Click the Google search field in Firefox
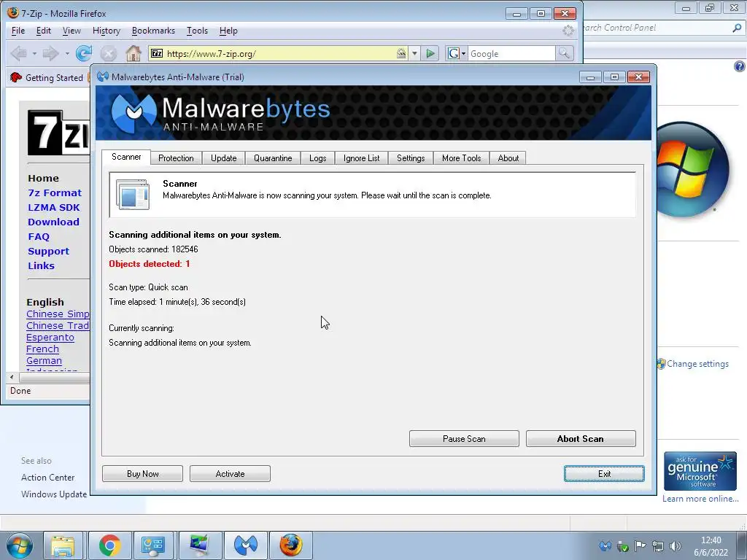Viewport: 747px width, 560px height. [x=511, y=54]
